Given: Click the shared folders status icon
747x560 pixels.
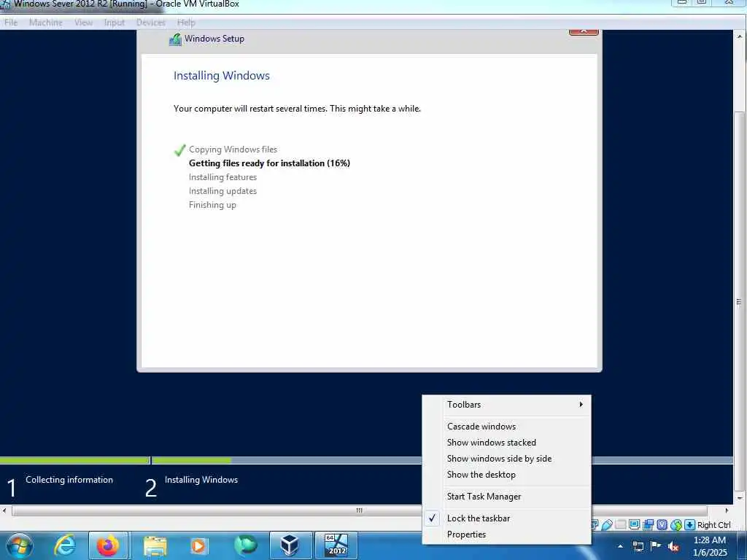Looking at the screenshot, I should (x=649, y=525).
